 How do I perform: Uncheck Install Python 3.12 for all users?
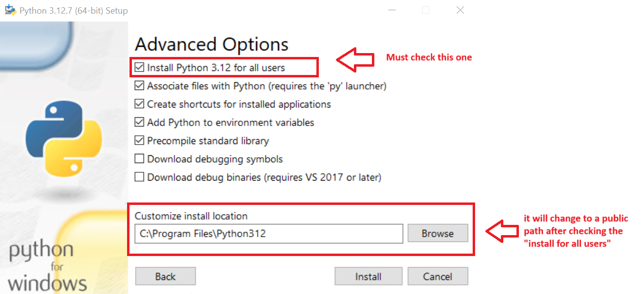139,68
